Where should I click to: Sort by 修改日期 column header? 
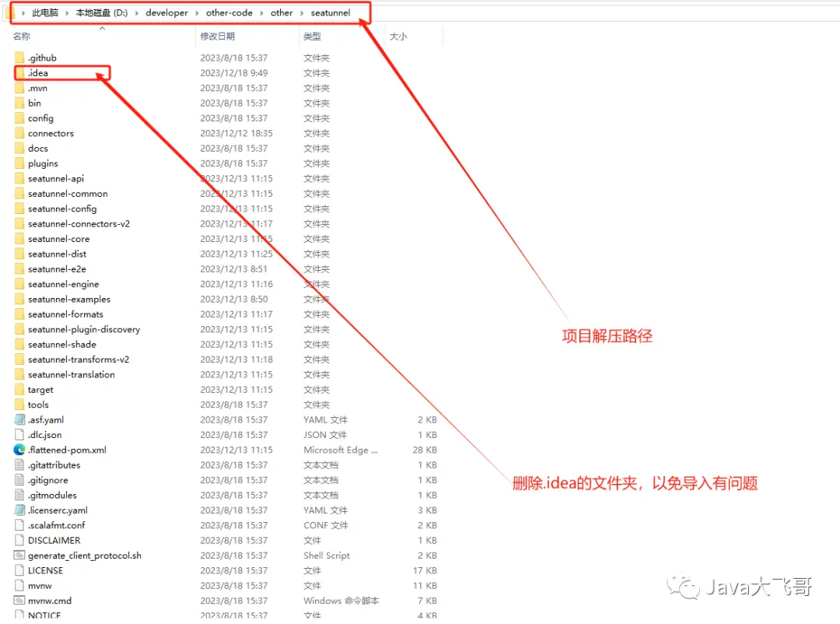click(218, 37)
